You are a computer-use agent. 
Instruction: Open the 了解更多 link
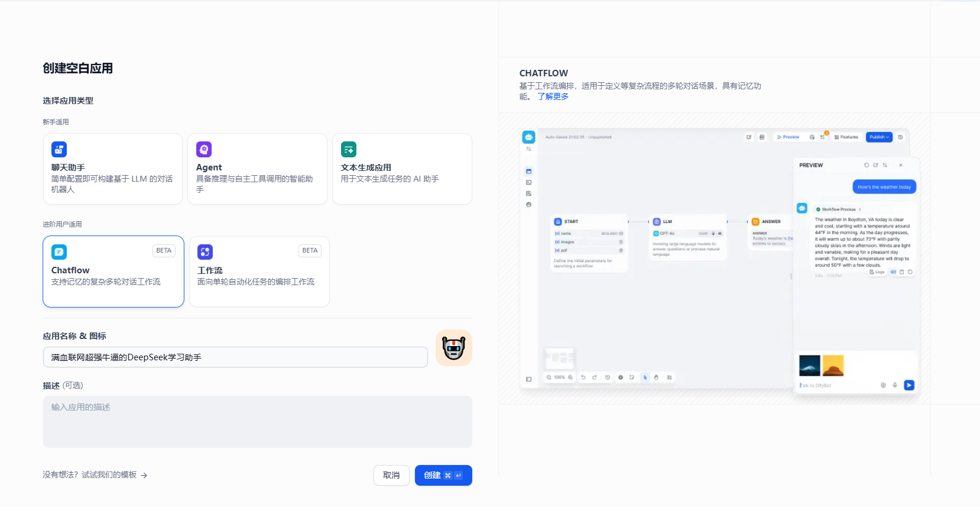pos(553,96)
